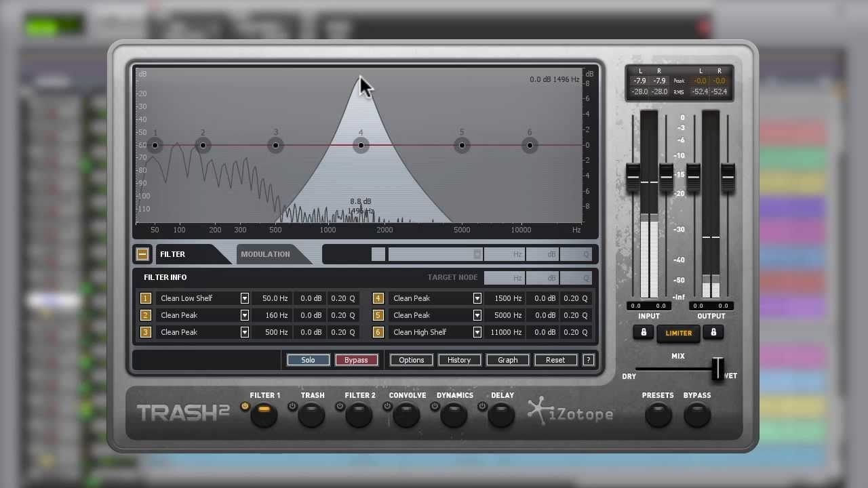Click the Convolve module knob
Image resolution: width=868 pixels, height=488 pixels.
[x=406, y=415]
